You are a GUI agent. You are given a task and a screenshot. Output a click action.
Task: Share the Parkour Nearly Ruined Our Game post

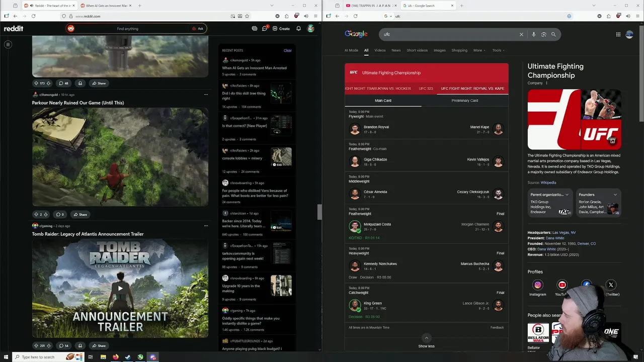point(80,215)
